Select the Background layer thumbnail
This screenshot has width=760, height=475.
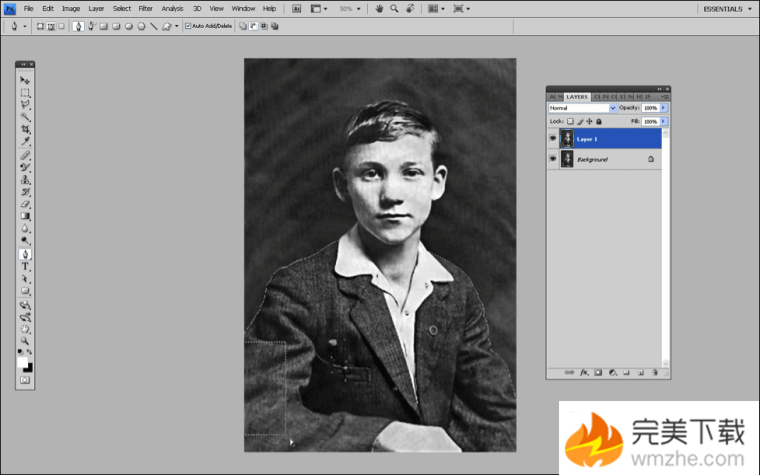click(x=567, y=159)
